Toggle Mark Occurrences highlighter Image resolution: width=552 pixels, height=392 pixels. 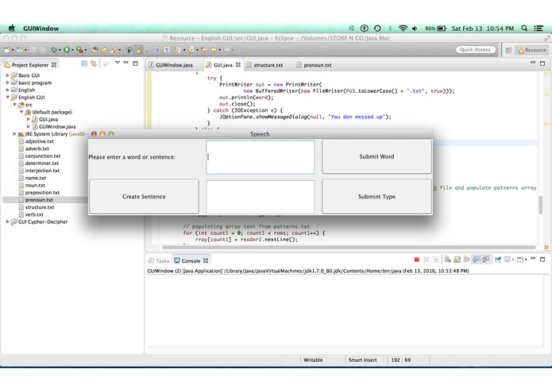click(x=139, y=50)
